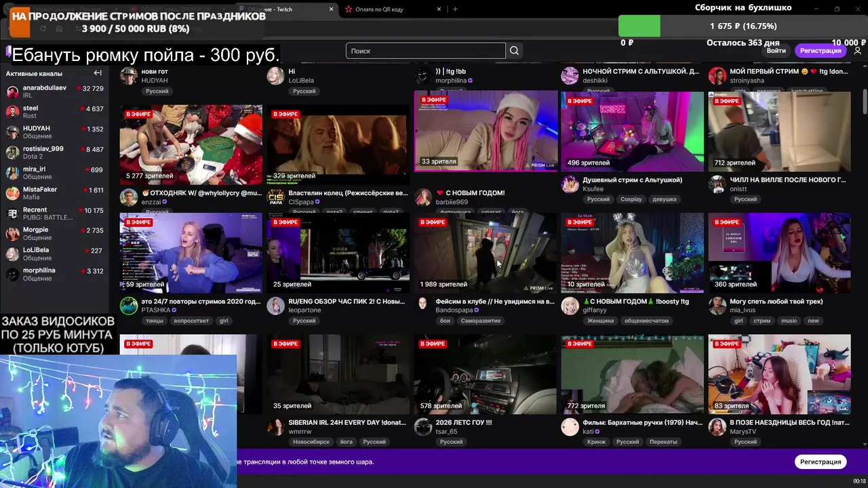Close the Общение - Twitch tab
The image size is (868, 488).
[x=331, y=9]
